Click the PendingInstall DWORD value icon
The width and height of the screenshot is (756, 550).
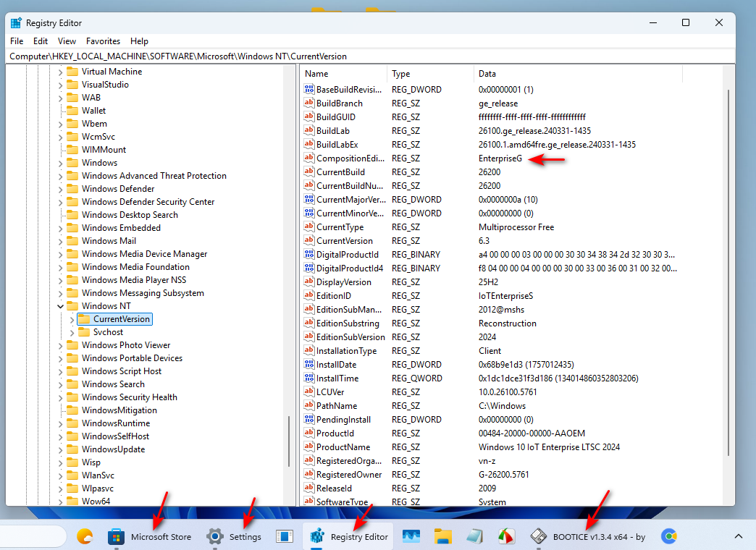click(309, 419)
